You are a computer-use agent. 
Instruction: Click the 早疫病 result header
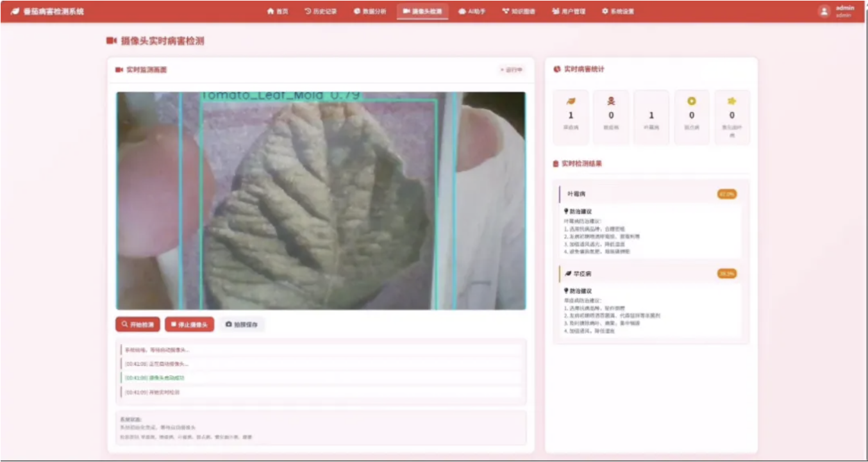tap(651, 274)
